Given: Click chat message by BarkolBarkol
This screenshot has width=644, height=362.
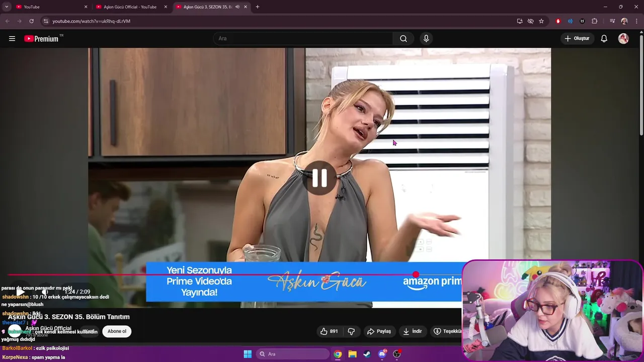Looking at the screenshot, I should [x=35, y=348].
